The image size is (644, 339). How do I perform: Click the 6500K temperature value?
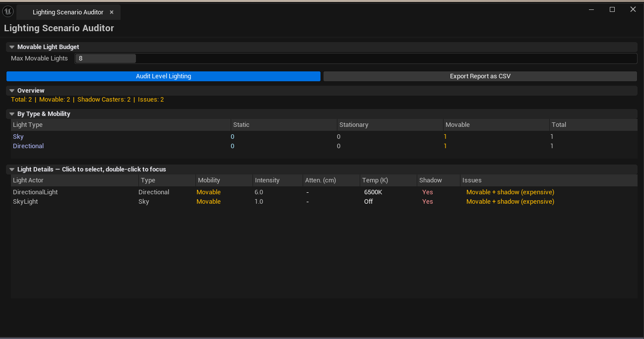tap(373, 192)
